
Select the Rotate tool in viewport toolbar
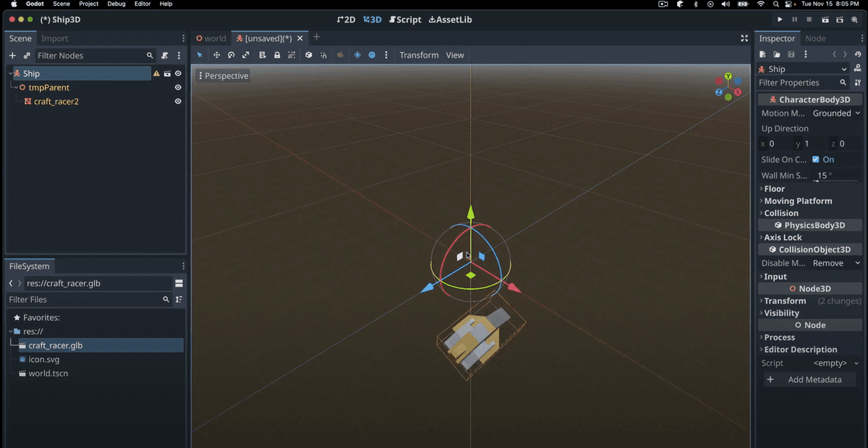tap(230, 55)
